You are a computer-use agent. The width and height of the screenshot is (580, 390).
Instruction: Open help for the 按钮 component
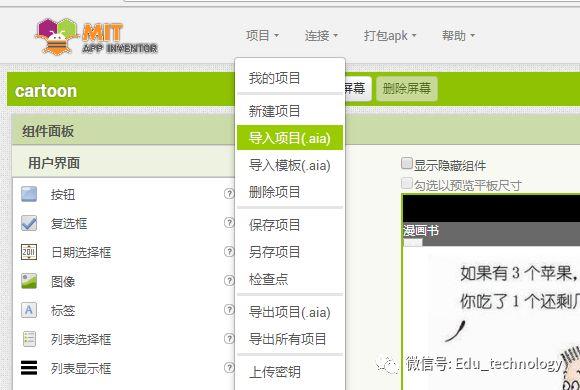point(229,194)
